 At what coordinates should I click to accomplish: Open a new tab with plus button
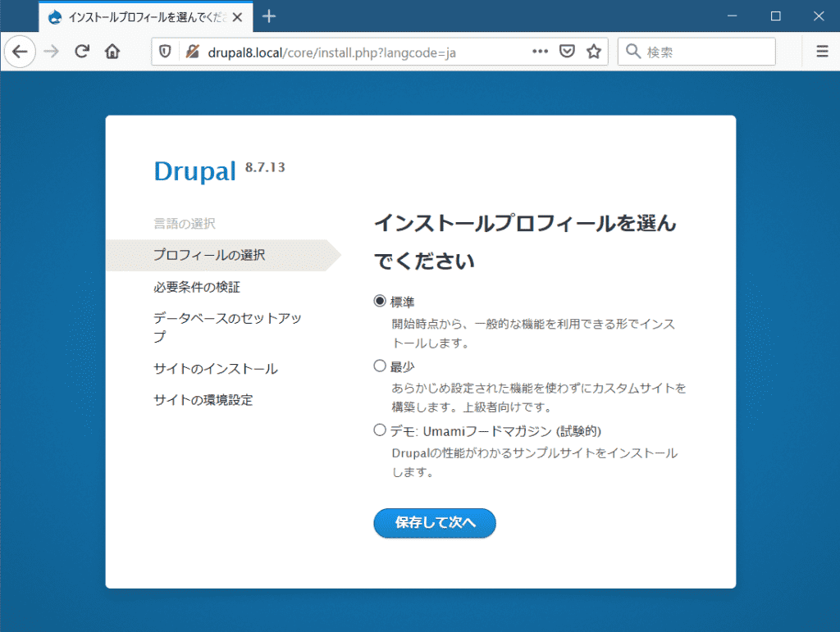pyautogui.click(x=269, y=16)
